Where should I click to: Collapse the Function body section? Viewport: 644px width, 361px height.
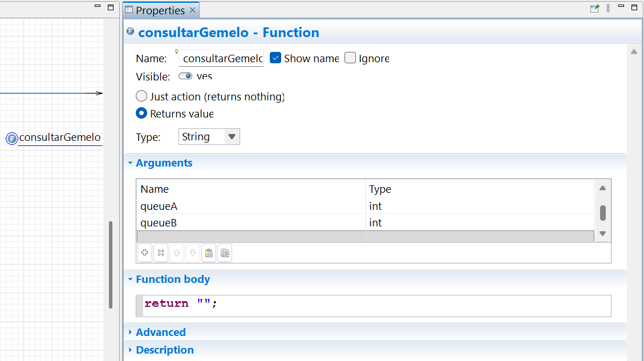130,279
